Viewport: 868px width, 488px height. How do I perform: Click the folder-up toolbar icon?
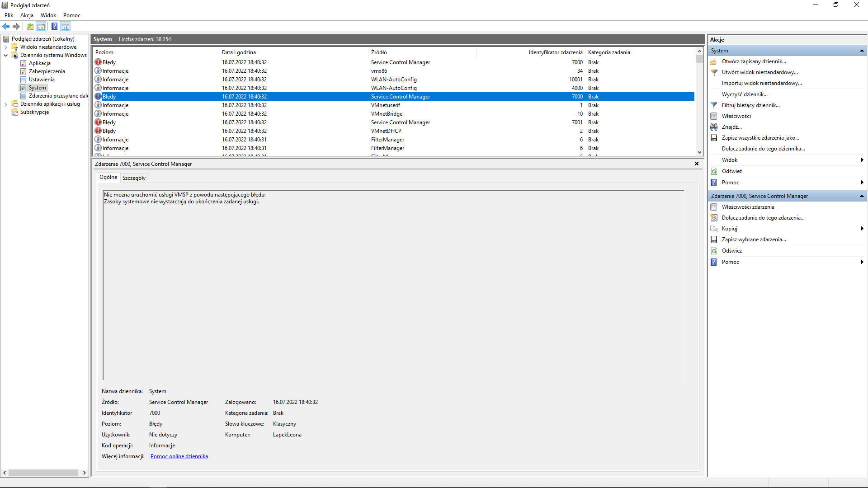click(x=30, y=26)
